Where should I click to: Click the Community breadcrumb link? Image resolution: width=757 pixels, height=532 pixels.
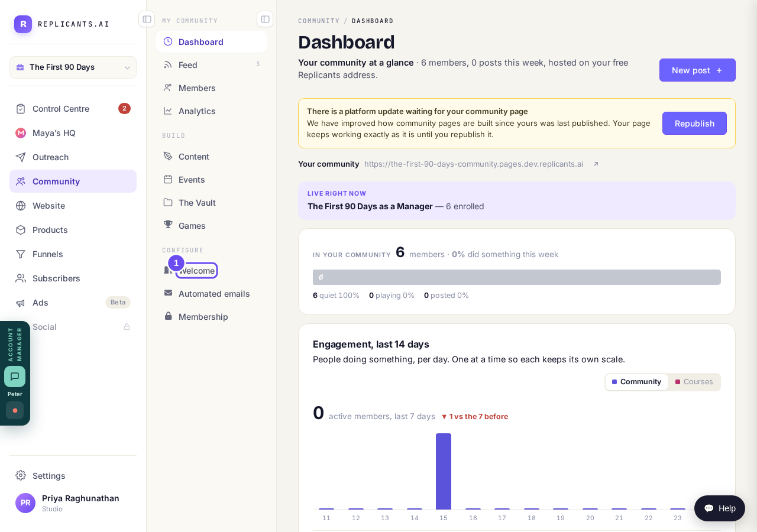(x=319, y=21)
